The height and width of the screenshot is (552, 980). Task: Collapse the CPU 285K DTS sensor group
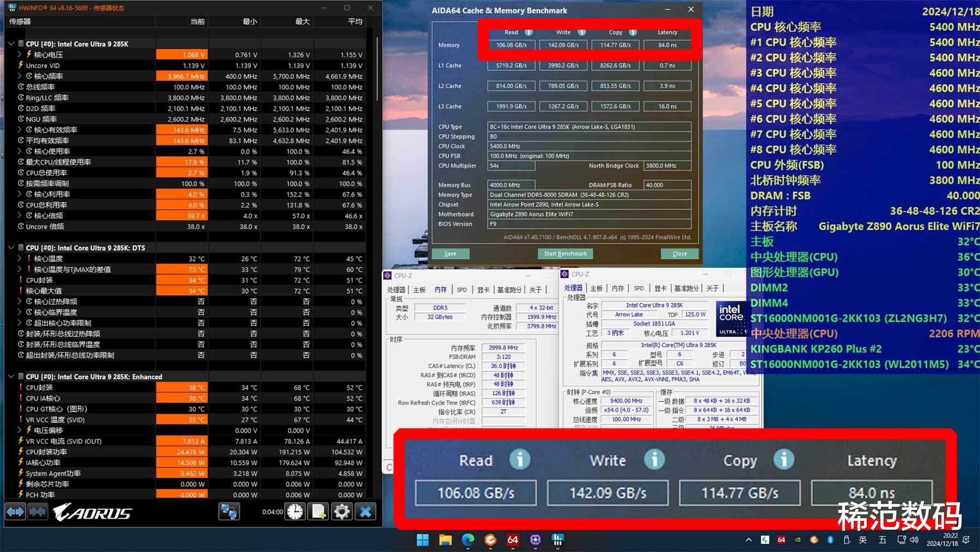click(x=11, y=248)
